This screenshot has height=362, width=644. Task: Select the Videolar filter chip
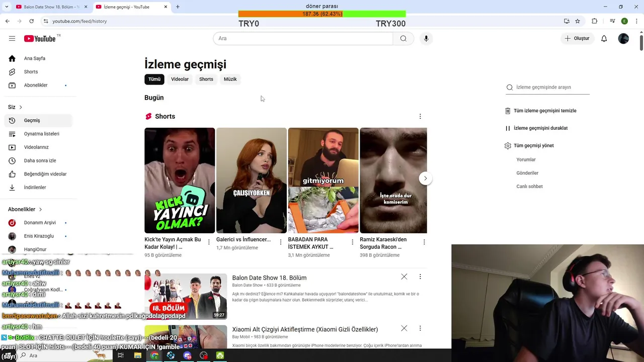coord(180,79)
